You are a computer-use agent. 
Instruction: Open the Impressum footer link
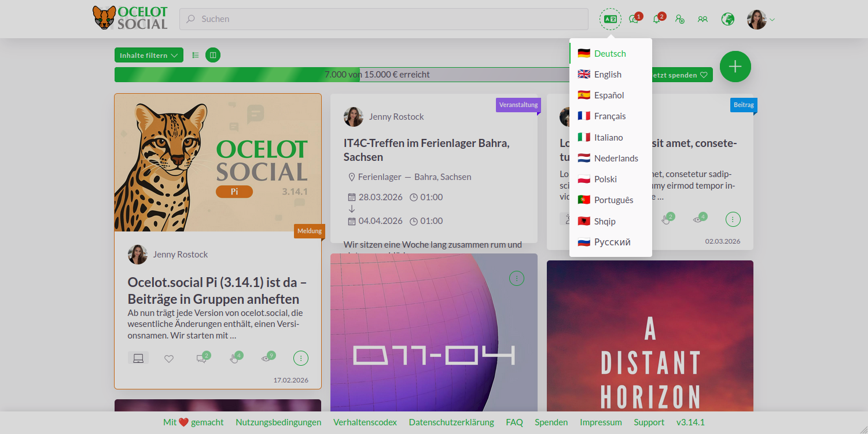(601, 422)
